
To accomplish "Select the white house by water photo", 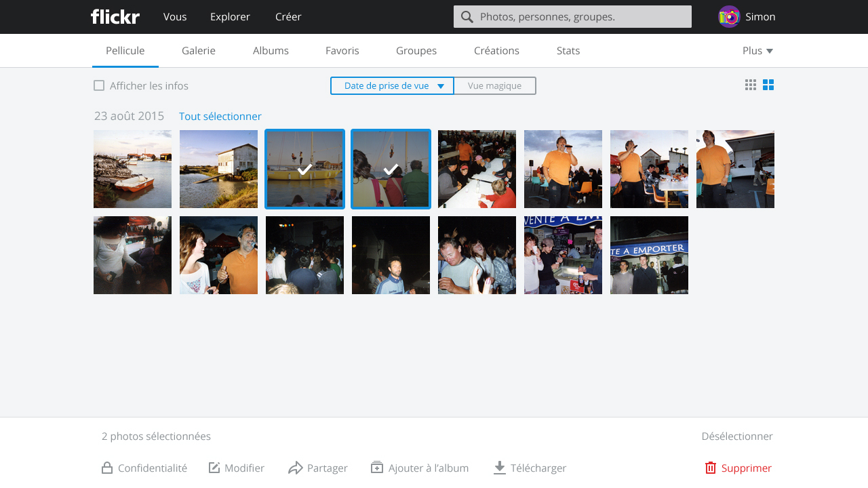I will (x=218, y=169).
